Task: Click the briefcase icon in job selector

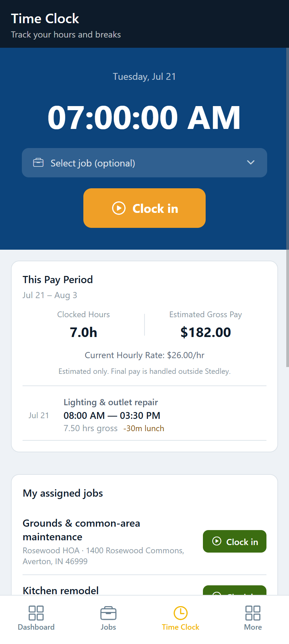Action: point(38,163)
